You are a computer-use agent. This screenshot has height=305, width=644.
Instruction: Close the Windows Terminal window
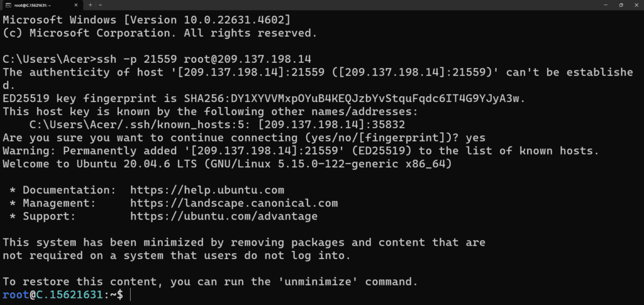636,5
